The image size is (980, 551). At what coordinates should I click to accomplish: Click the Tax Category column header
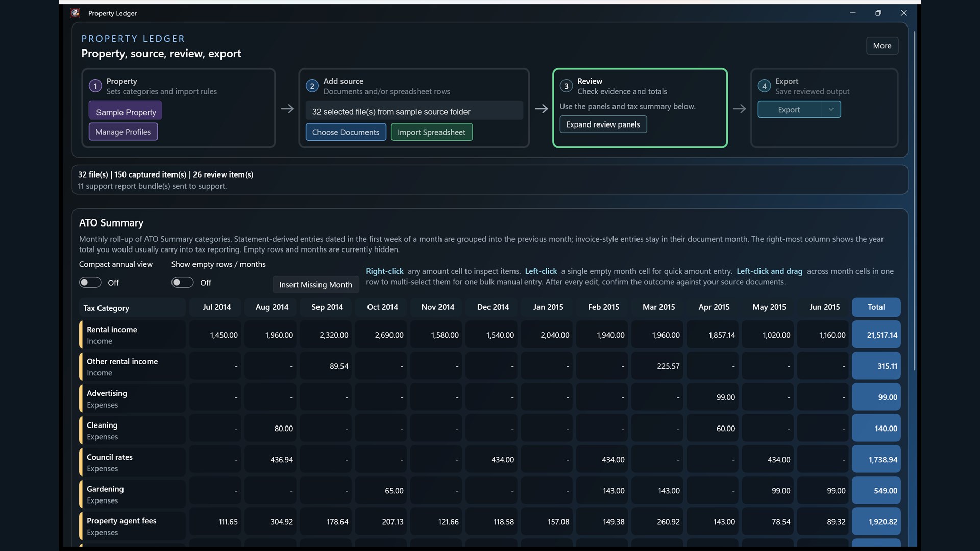click(132, 308)
